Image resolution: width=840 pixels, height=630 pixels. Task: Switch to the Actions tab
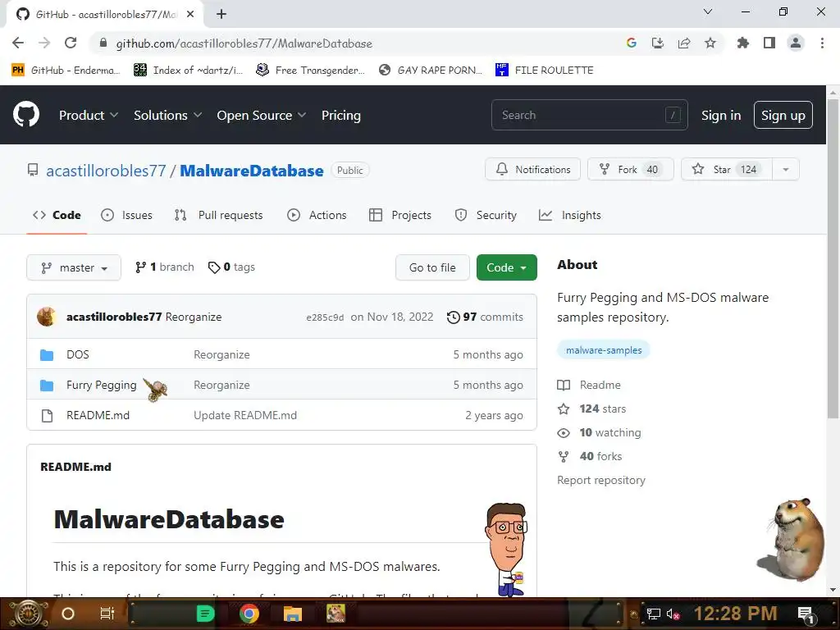(317, 215)
